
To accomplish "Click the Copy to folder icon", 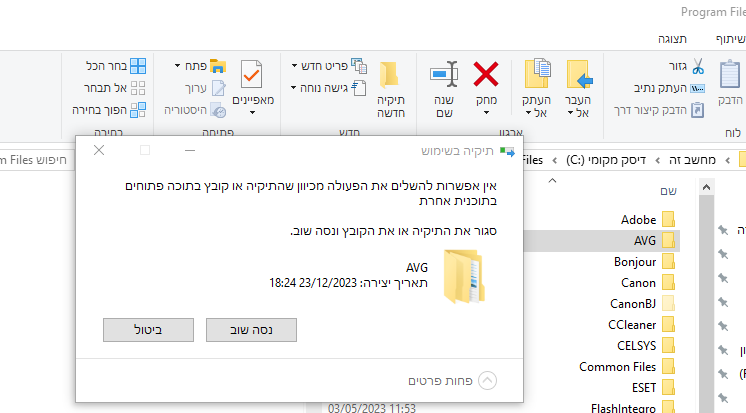I will tap(537, 73).
